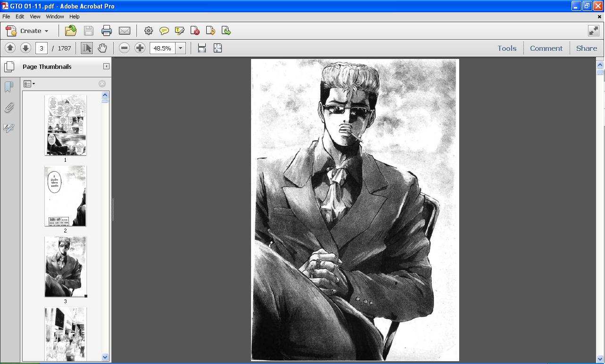
Task: Open the Window menu
Action: 55,17
